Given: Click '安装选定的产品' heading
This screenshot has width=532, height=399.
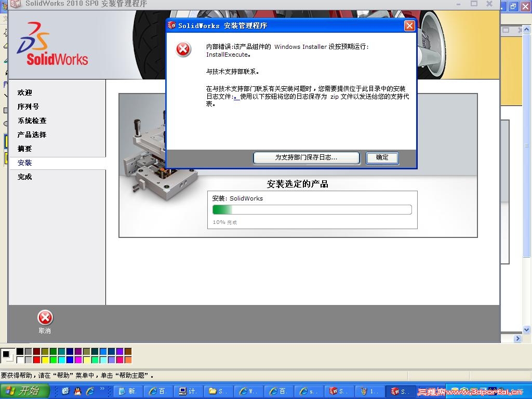Looking at the screenshot, I should (298, 184).
